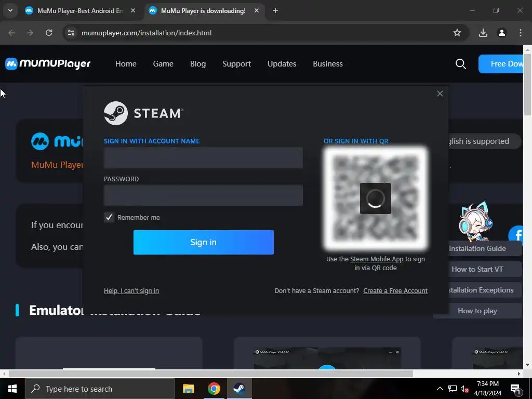The image size is (532, 399).
Task: Go back to previous page
Action: (x=11, y=33)
